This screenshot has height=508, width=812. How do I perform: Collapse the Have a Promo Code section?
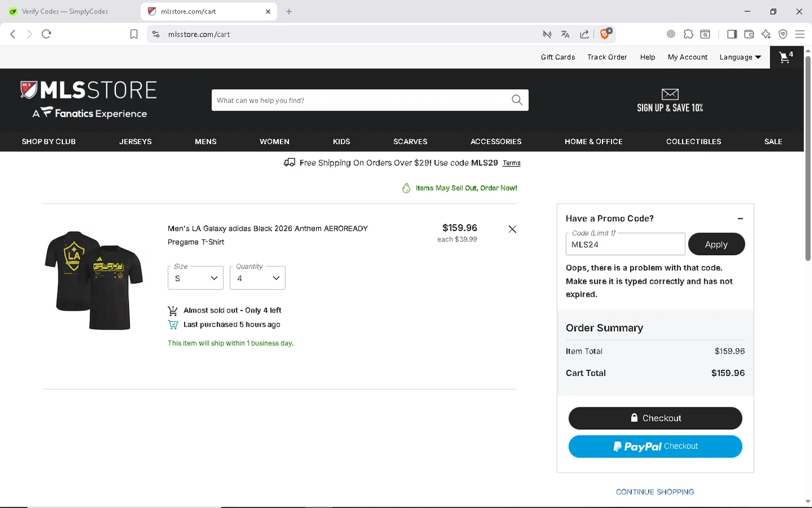click(740, 219)
